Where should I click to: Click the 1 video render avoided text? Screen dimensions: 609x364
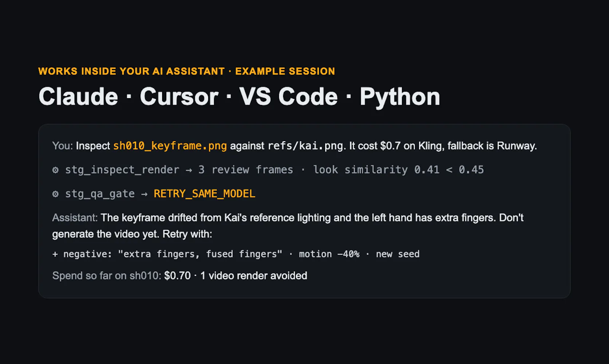pyautogui.click(x=254, y=276)
